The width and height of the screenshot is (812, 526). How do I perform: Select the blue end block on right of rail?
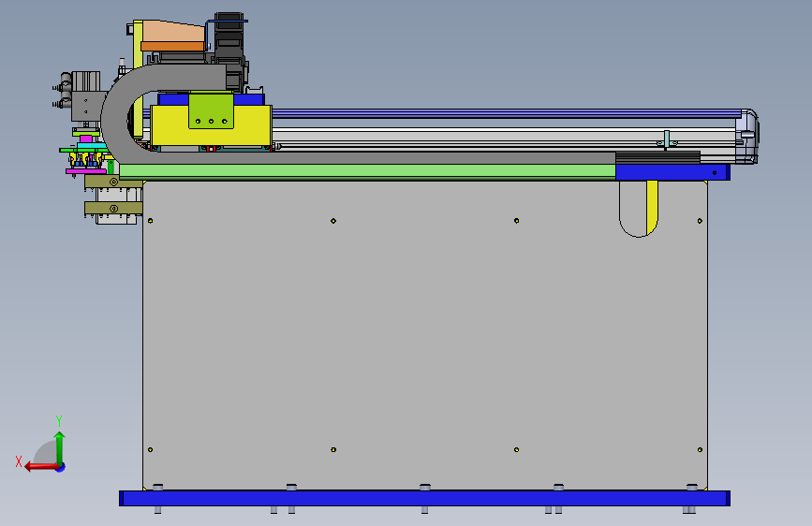pos(672,172)
